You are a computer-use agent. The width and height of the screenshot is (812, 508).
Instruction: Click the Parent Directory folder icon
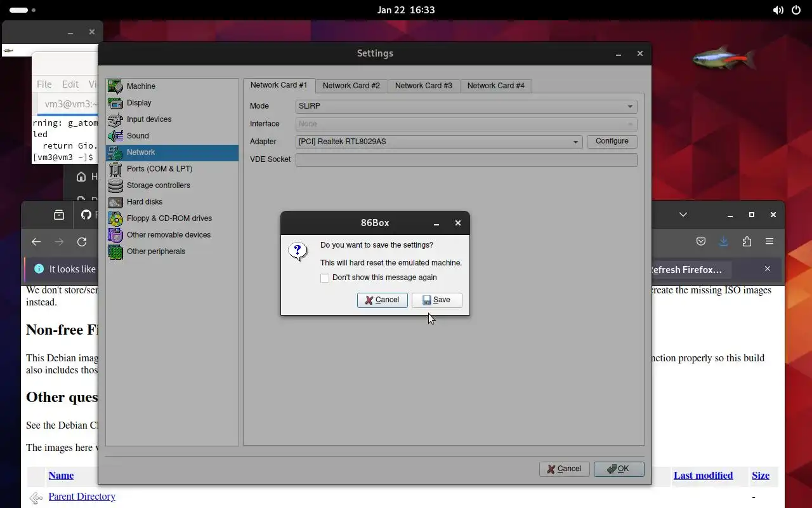coord(36,497)
